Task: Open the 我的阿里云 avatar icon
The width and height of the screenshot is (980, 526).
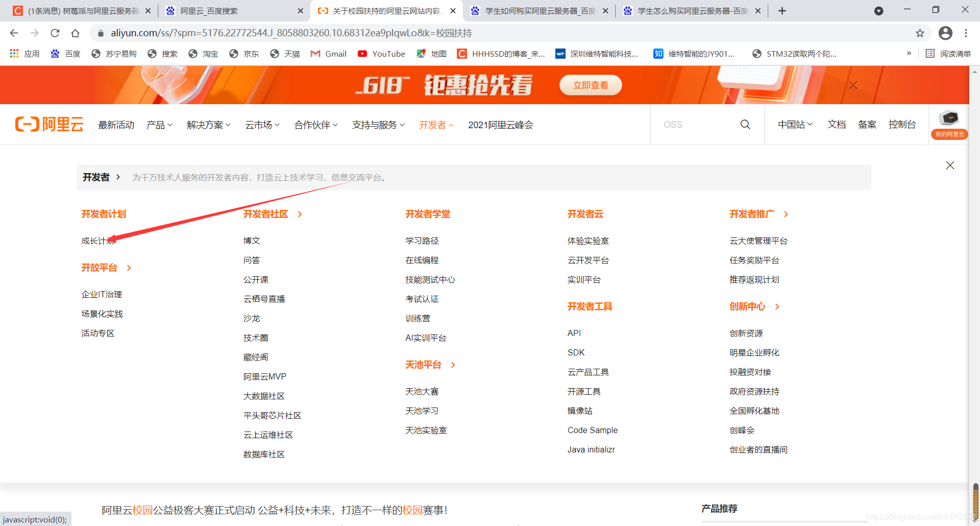Action: pyautogui.click(x=949, y=124)
